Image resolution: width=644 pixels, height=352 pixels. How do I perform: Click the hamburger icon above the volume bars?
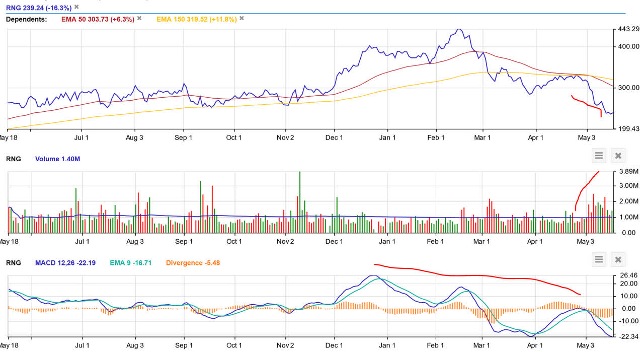pos(598,156)
